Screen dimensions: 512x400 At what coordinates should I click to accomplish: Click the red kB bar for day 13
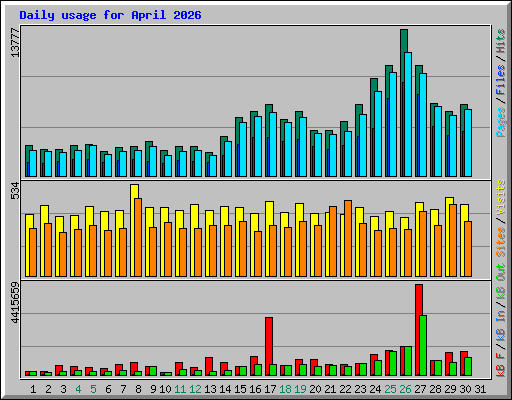click(x=209, y=365)
